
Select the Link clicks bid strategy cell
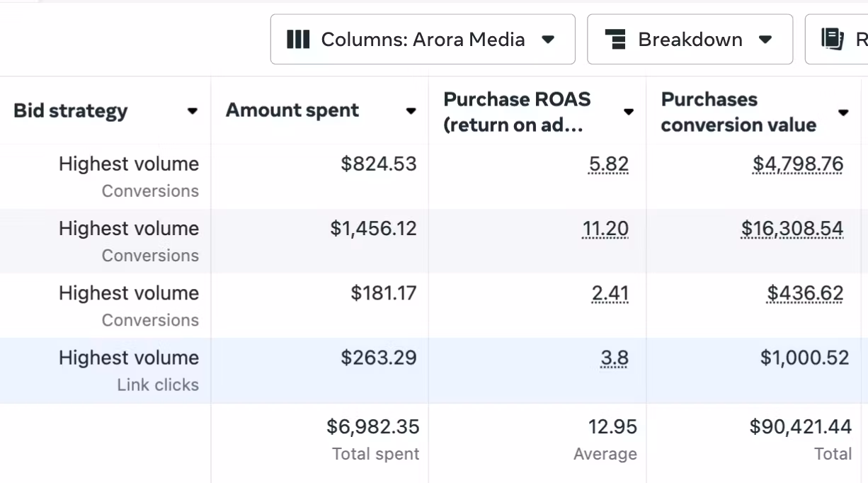(157, 385)
